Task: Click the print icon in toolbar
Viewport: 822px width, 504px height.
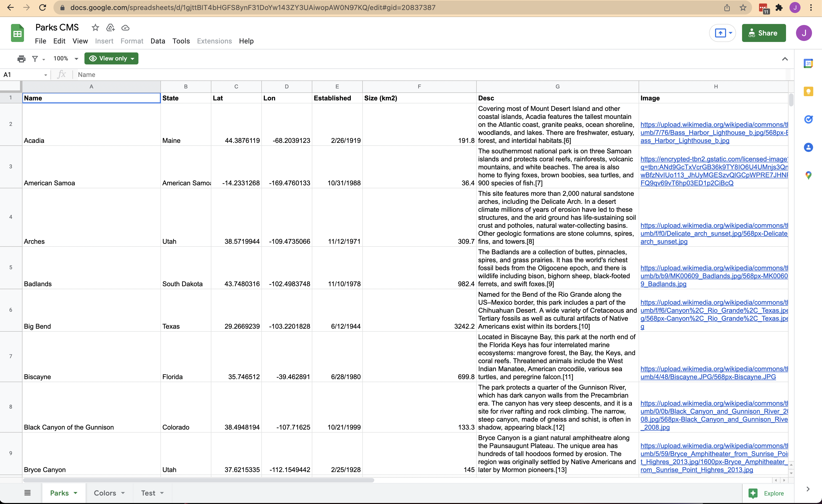Action: (21, 59)
